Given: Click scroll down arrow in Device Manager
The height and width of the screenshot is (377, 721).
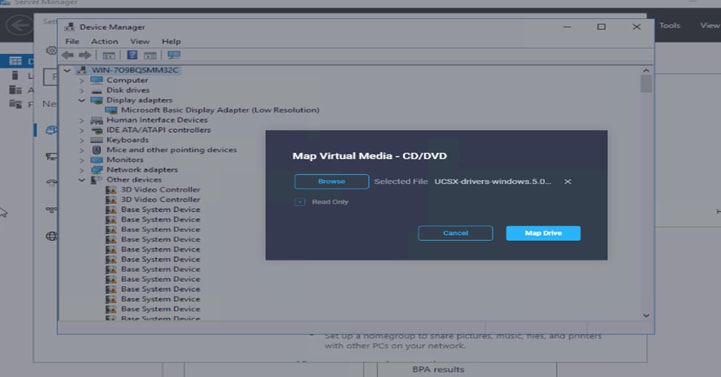Looking at the screenshot, I should point(646,315).
